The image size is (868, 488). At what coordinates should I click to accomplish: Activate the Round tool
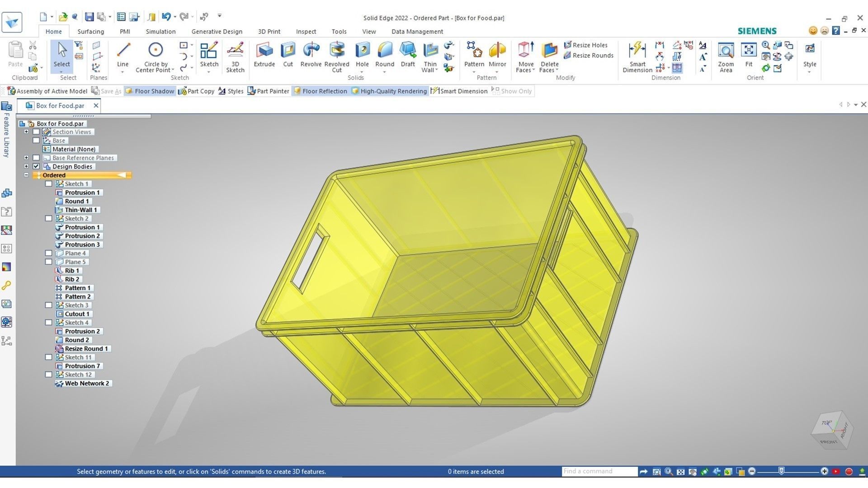(x=385, y=55)
